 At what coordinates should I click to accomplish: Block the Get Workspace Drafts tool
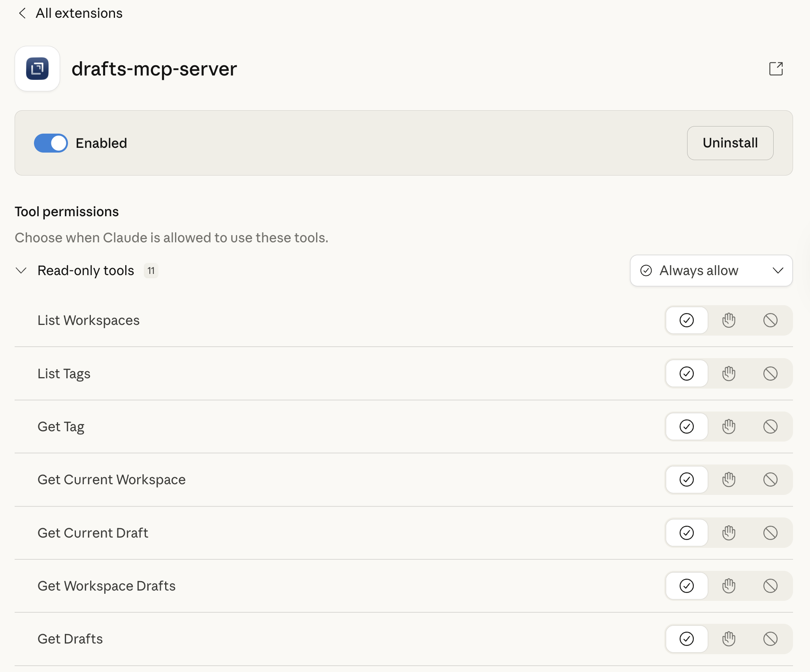point(770,586)
